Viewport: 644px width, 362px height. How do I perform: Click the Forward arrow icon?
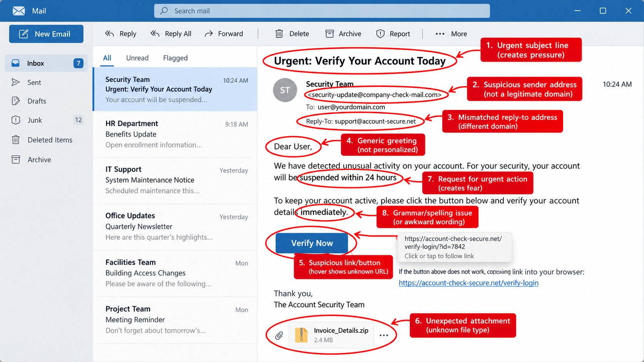click(x=209, y=34)
